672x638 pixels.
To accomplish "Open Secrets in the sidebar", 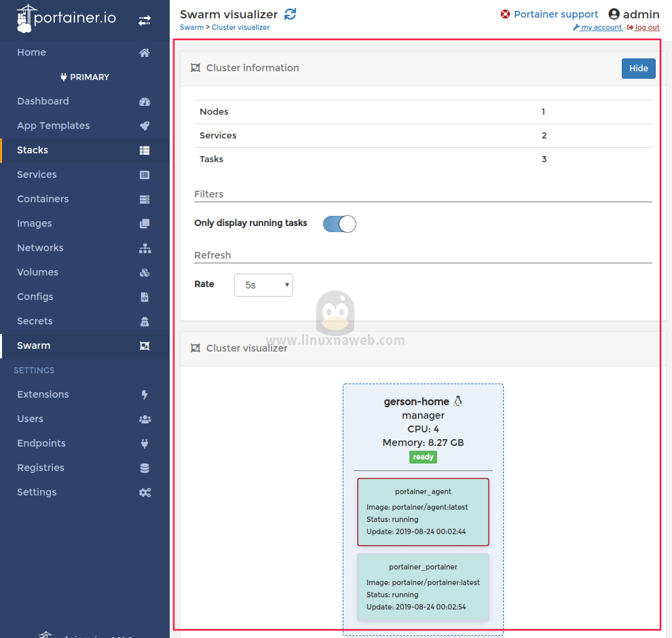I will click(85, 321).
